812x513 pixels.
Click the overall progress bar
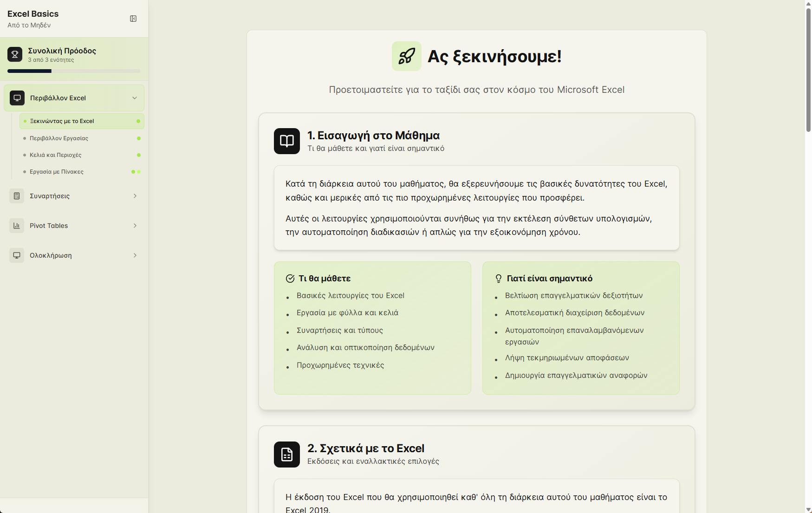(x=74, y=71)
